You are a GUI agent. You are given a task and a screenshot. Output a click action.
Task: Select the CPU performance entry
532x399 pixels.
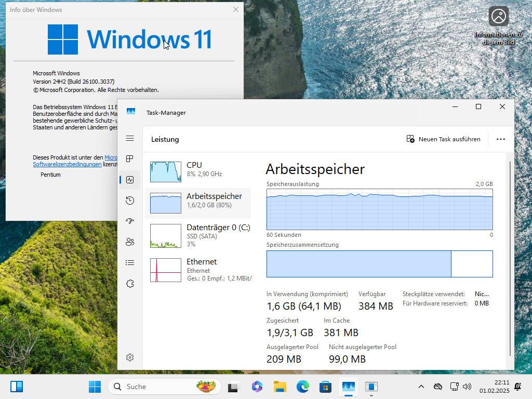tap(198, 171)
